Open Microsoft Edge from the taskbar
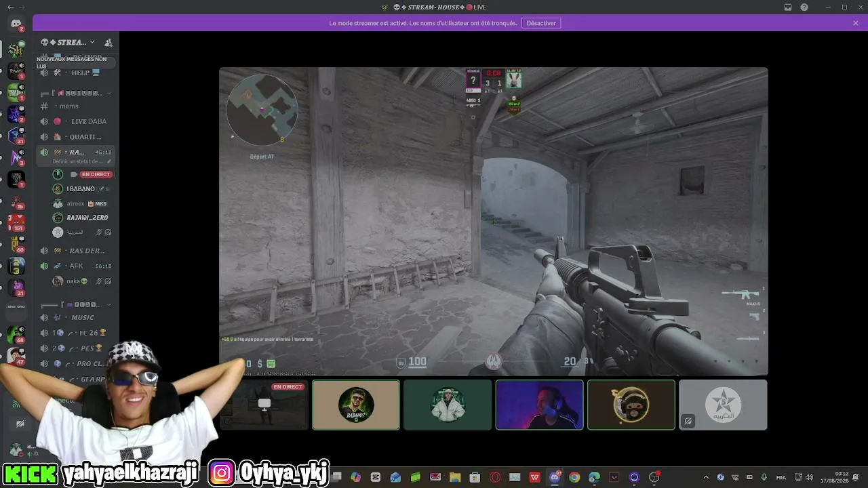 coord(595,477)
